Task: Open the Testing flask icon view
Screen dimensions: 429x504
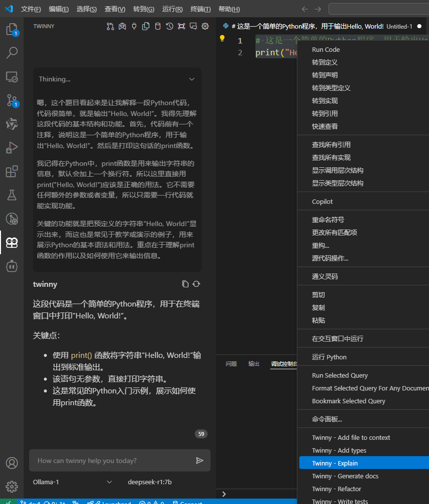Action: 12,195
